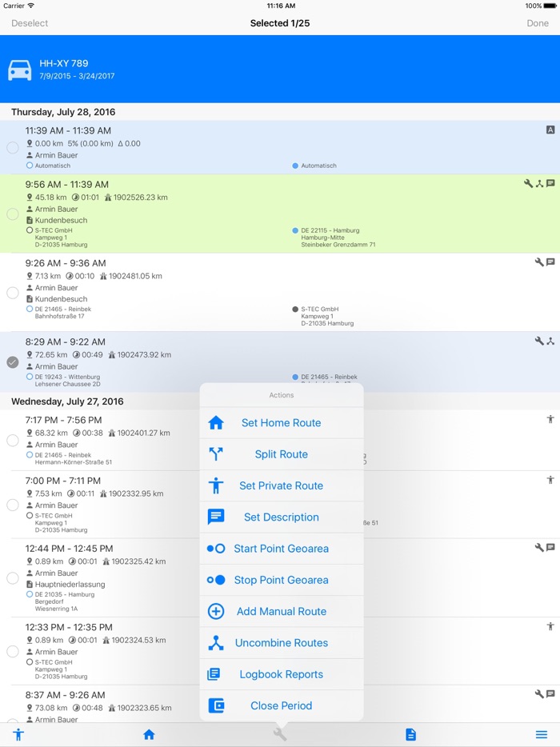This screenshot has height=747, width=560.
Task: Tap the home icon in bottom toolbar
Action: click(149, 735)
